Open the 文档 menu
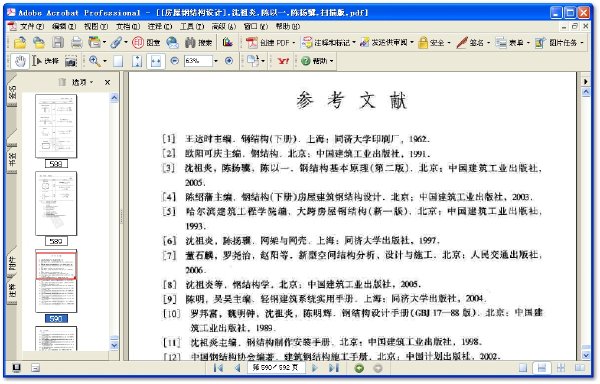 pos(128,26)
